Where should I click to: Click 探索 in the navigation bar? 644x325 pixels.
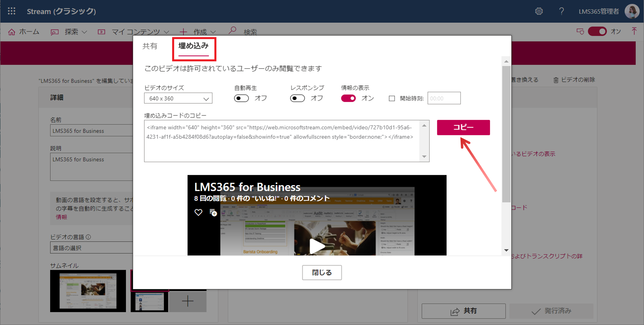pos(71,32)
